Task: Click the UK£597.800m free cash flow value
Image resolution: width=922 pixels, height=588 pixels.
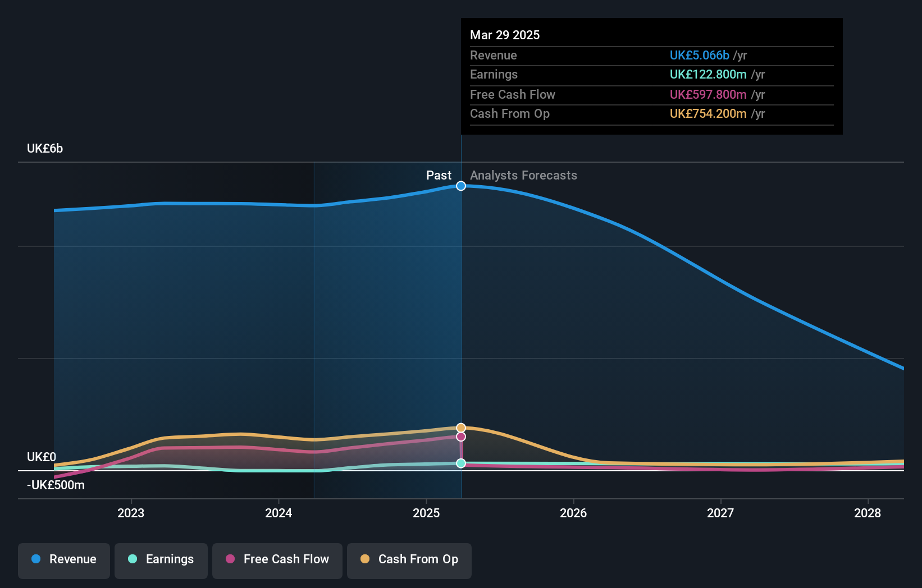Action: [708, 95]
